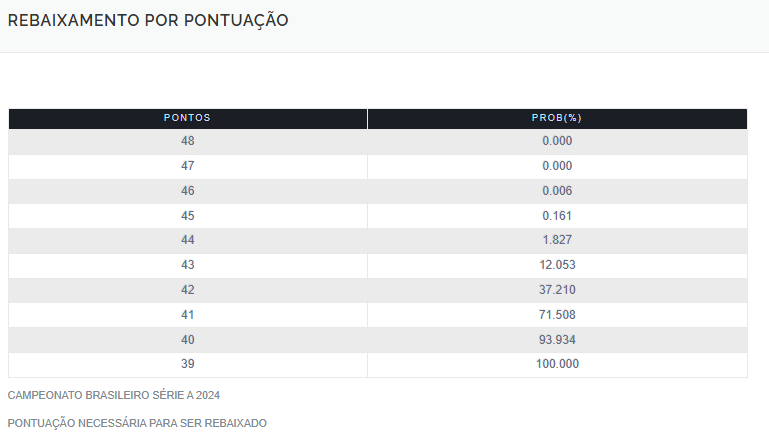Click the 46 points cell
Viewport: 769px width, 437px height.
click(187, 191)
